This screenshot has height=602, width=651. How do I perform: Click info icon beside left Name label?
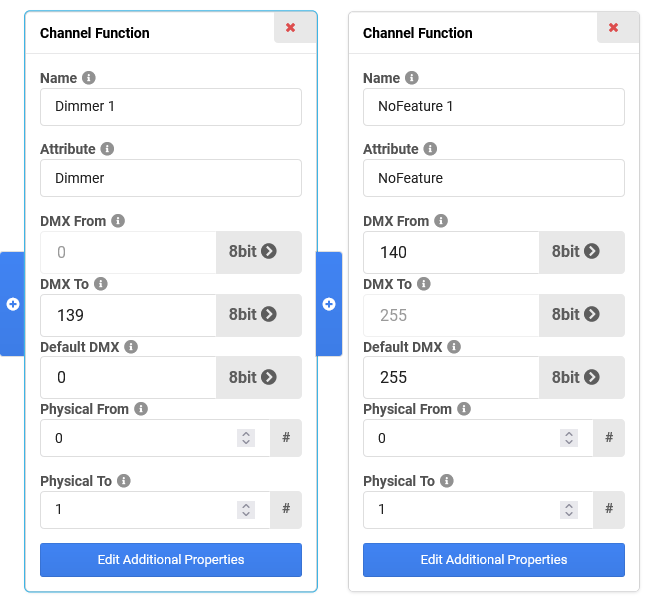coord(89,78)
